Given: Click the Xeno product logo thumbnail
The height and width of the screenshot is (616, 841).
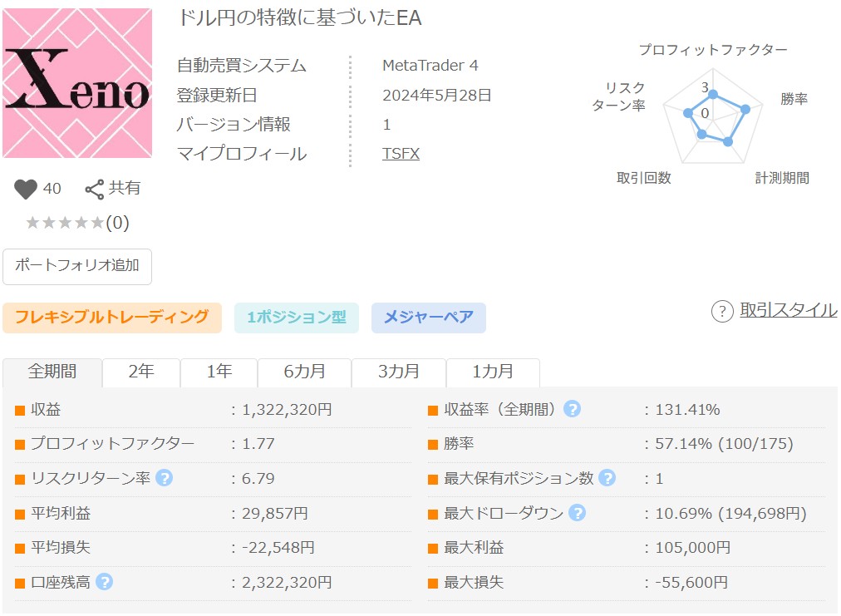Looking at the screenshot, I should pos(77,83).
